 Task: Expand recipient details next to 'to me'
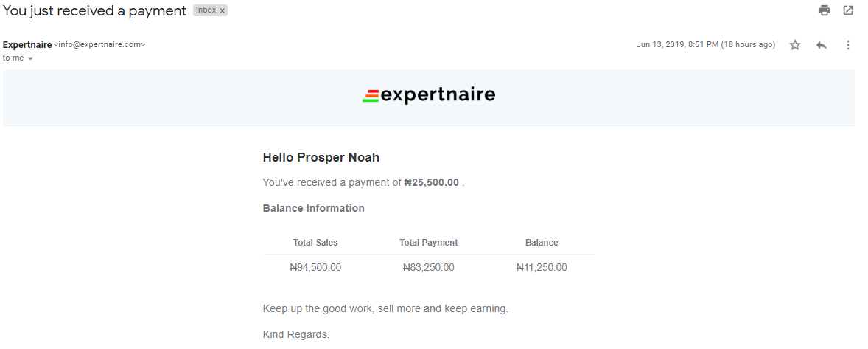[x=30, y=58]
